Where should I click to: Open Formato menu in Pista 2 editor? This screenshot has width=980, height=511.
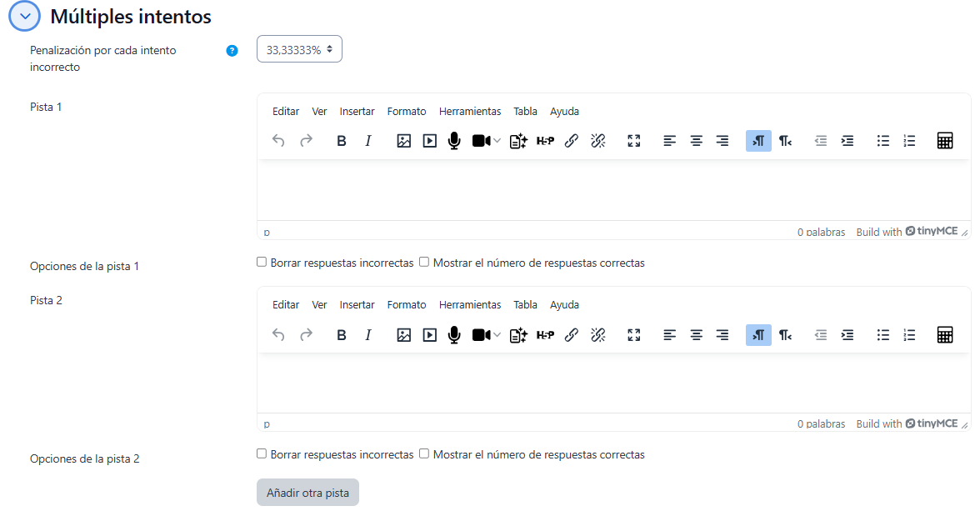pyautogui.click(x=406, y=305)
